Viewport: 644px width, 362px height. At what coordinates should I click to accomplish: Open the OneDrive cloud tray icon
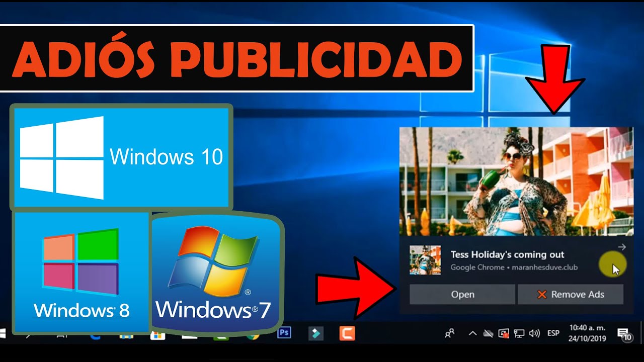tap(488, 333)
